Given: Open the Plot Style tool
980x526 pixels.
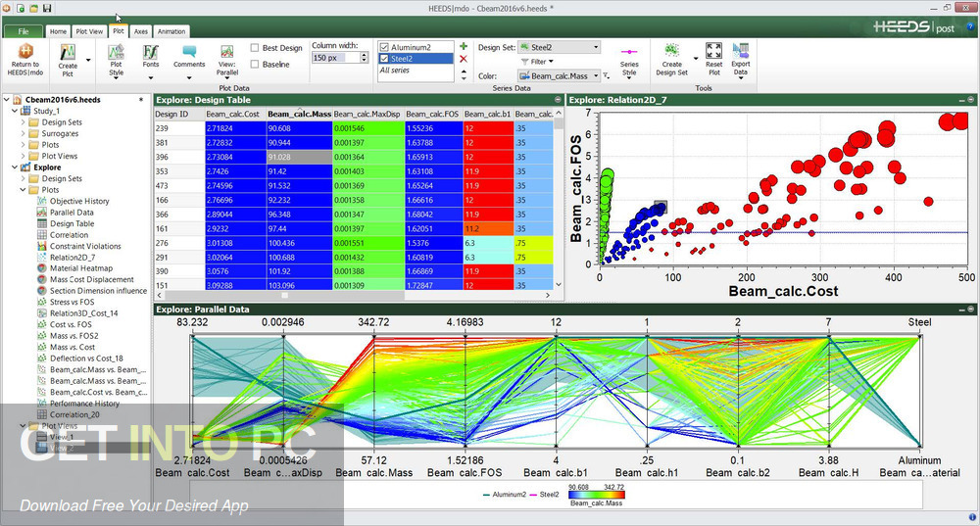Looking at the screenshot, I should pos(117,60).
